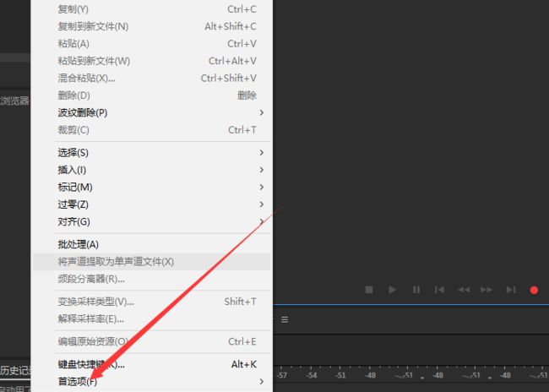Select 粘贴到新文件(W) entry
This screenshot has width=549, height=392.
coord(151,61)
